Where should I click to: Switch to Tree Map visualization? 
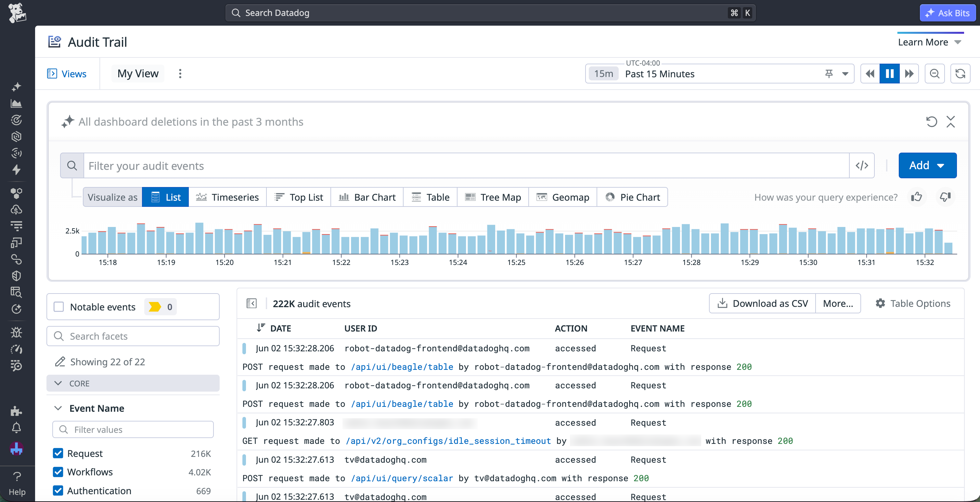pos(493,197)
